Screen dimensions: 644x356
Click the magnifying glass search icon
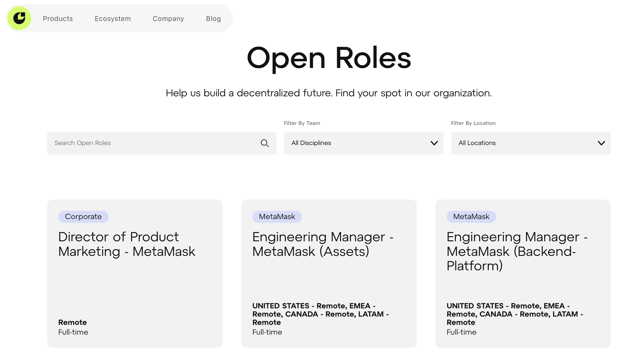click(264, 143)
